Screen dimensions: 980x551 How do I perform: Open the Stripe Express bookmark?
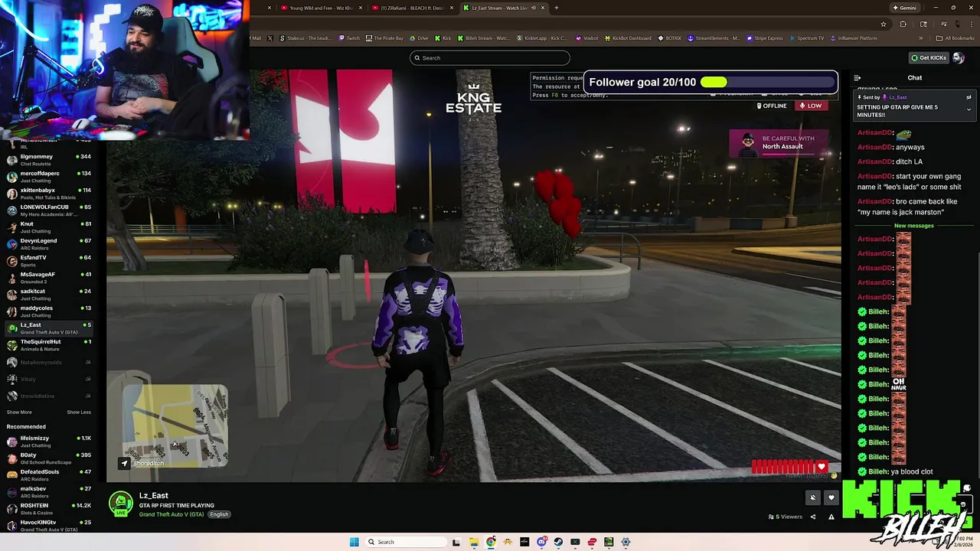point(765,38)
